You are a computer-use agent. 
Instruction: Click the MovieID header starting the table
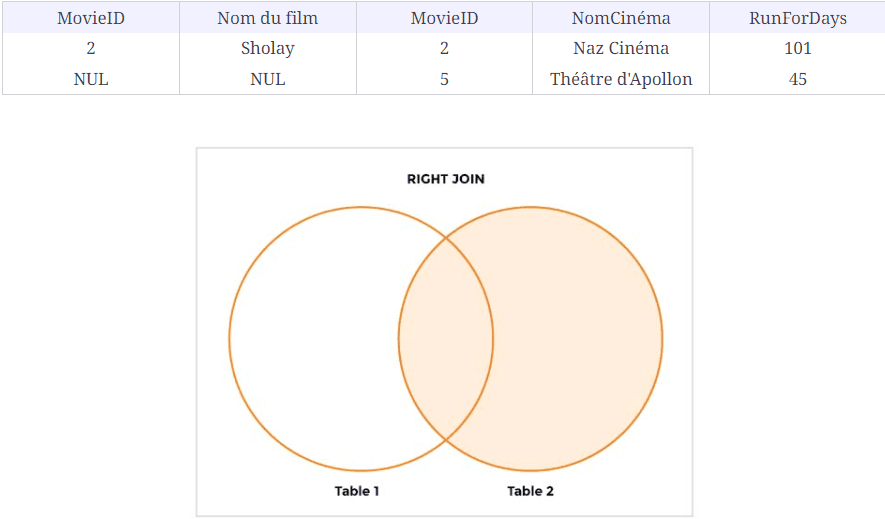coord(90,18)
